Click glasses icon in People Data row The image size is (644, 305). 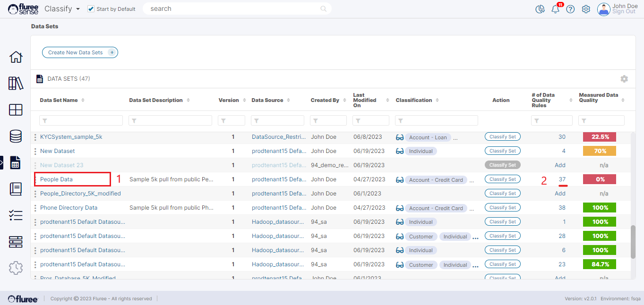[x=400, y=180]
